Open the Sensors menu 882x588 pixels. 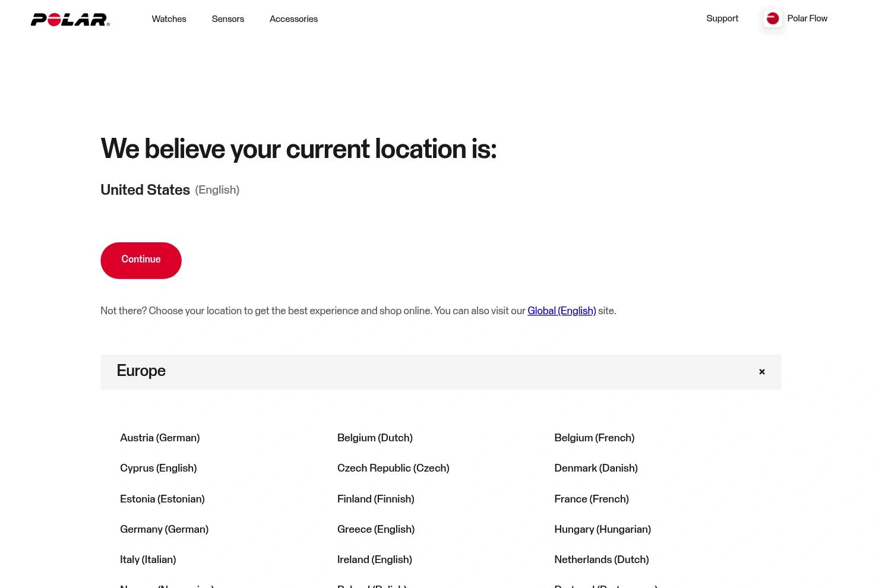pos(228,19)
